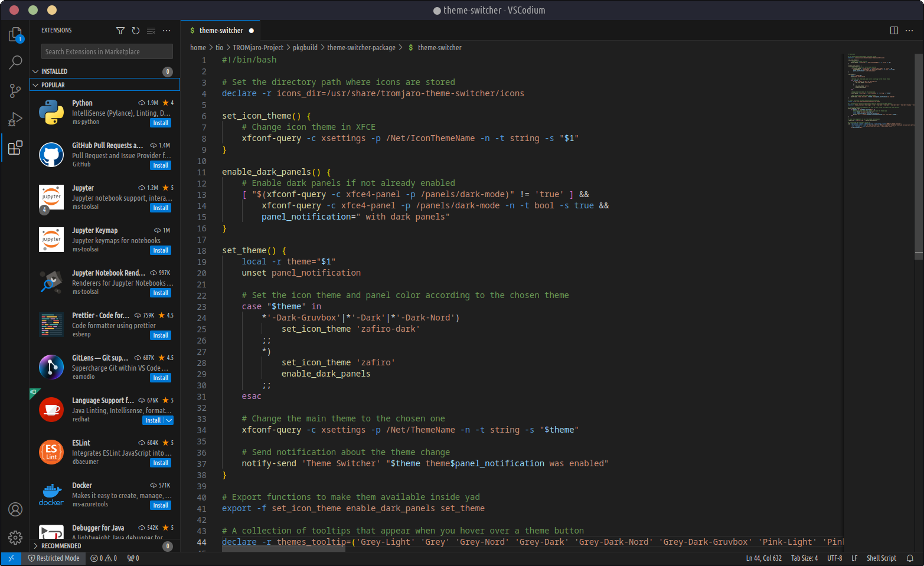Open the Explorer view in activity bar
924x566 pixels.
point(15,35)
